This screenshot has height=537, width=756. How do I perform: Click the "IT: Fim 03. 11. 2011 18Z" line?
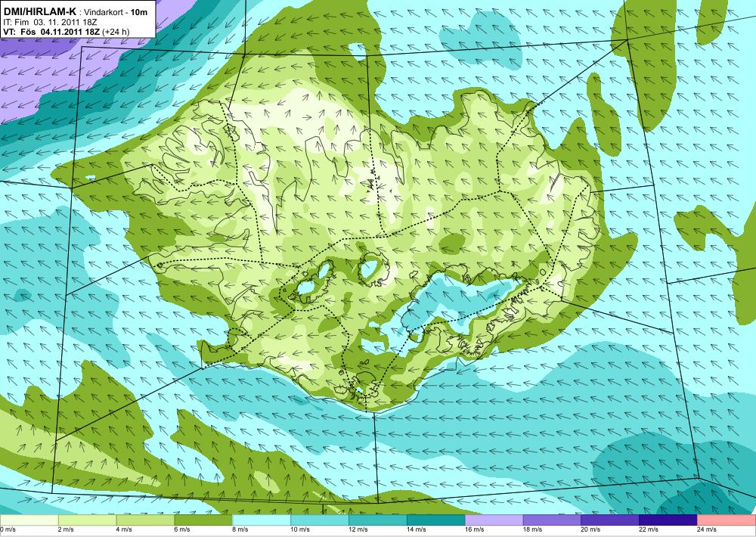(50, 22)
